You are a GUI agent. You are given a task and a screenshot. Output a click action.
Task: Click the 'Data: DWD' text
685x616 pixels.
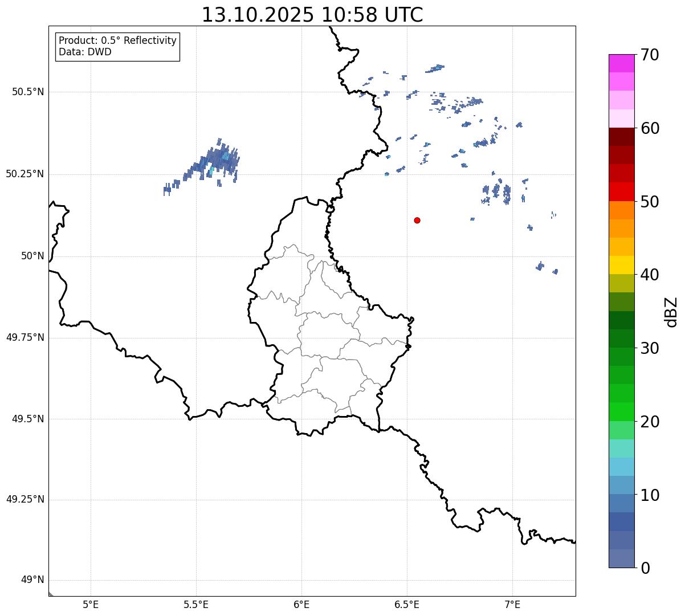coord(85,52)
